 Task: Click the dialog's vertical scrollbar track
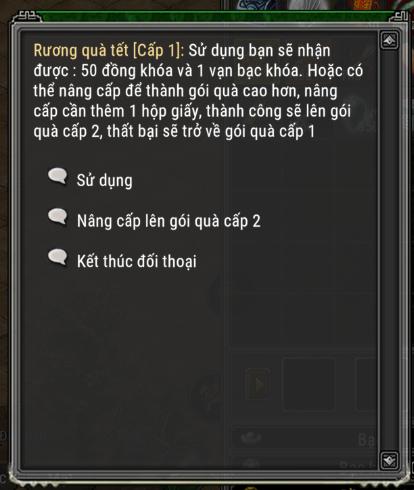pyautogui.click(x=389, y=250)
